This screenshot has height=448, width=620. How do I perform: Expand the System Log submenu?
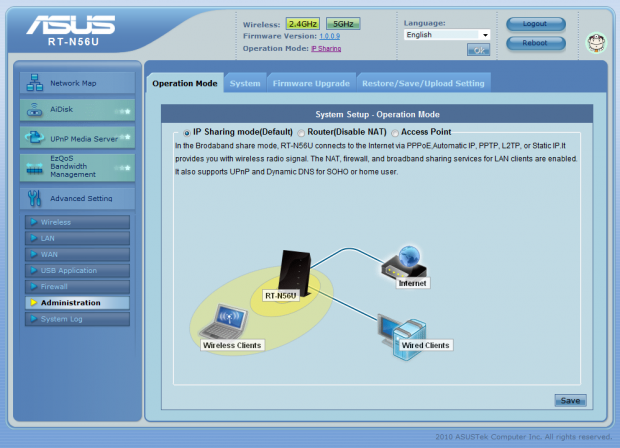pos(77,319)
